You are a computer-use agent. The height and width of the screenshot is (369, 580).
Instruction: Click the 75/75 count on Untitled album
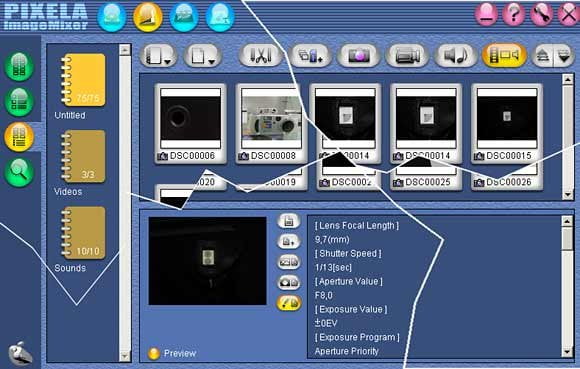[x=88, y=98]
